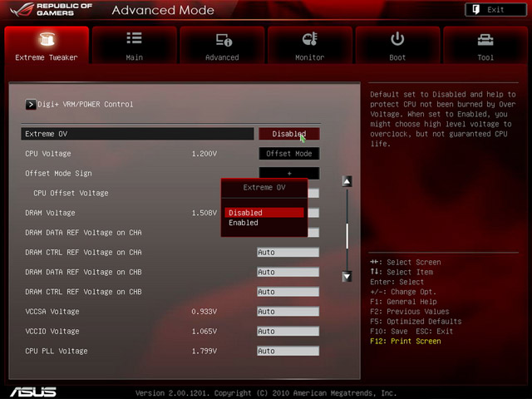
Task: Open Offset Mode Sign plus dropdown
Action: tap(289, 173)
